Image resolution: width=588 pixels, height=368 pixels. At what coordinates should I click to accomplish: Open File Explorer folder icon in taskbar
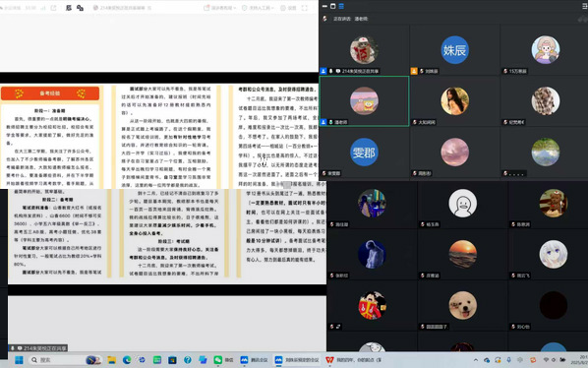click(111, 360)
